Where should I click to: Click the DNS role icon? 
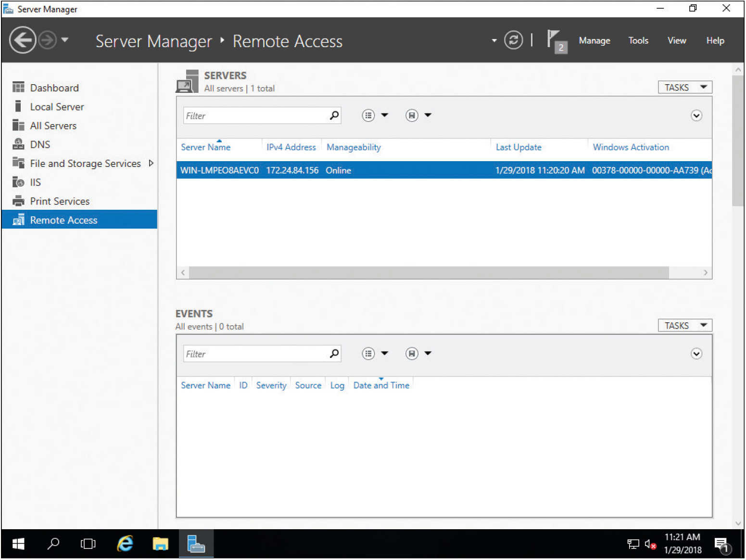18,144
